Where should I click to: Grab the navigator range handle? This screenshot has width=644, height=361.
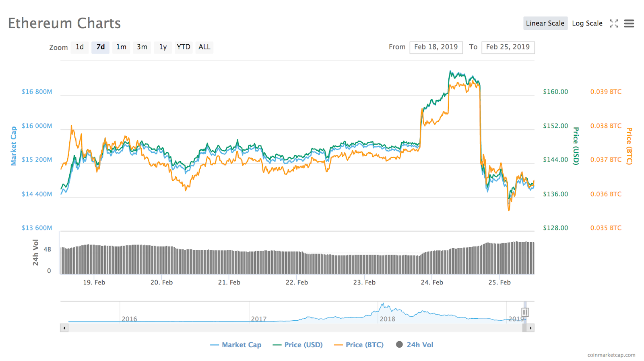tap(525, 312)
